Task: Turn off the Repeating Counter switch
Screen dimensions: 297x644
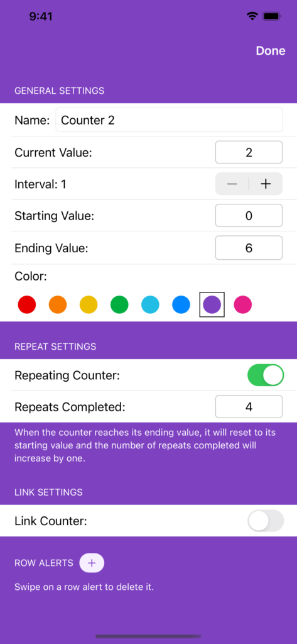Action: point(266,375)
